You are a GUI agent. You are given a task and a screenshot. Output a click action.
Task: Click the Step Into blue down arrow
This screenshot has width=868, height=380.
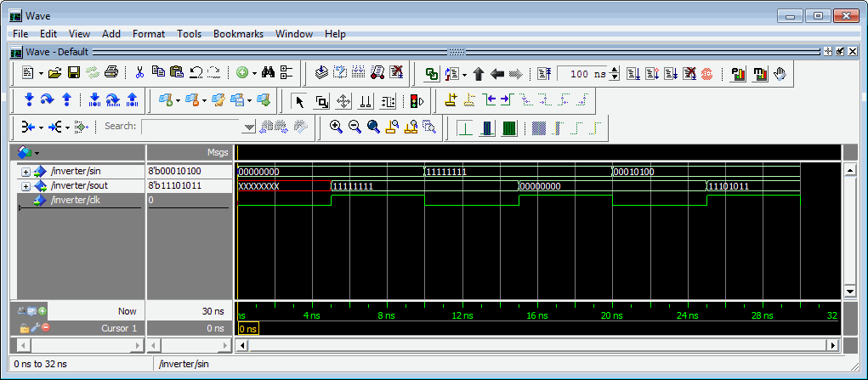click(x=30, y=100)
